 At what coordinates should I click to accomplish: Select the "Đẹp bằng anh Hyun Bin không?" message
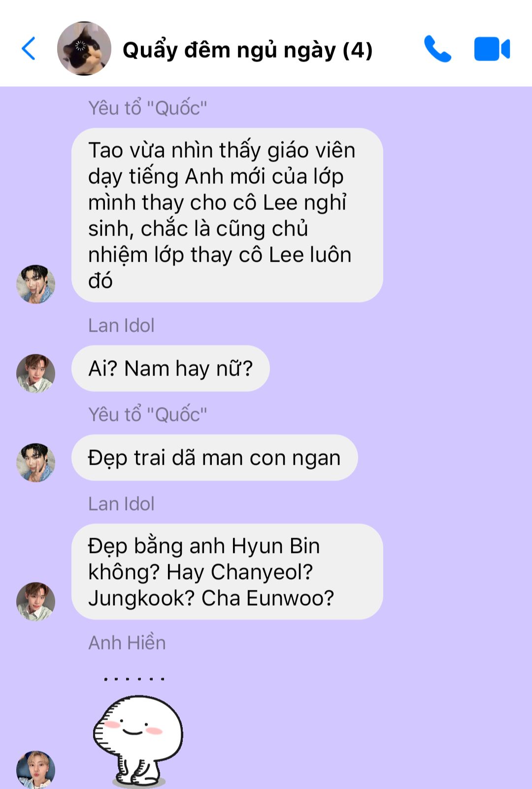pyautogui.click(x=227, y=572)
